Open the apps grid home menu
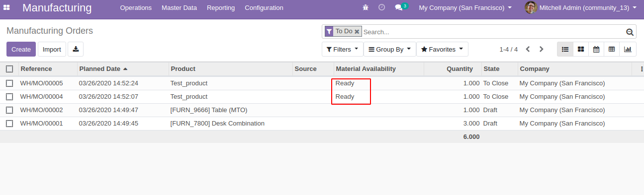 click(x=7, y=7)
